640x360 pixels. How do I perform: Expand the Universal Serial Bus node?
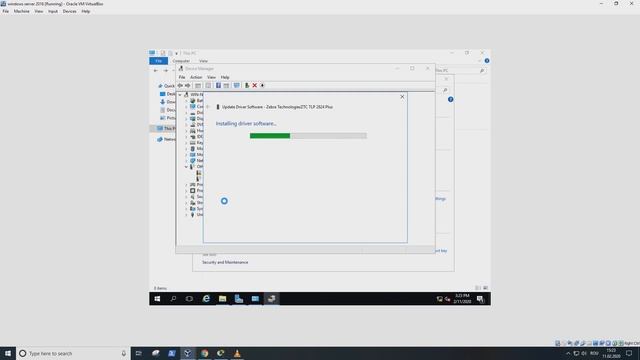coord(186,215)
